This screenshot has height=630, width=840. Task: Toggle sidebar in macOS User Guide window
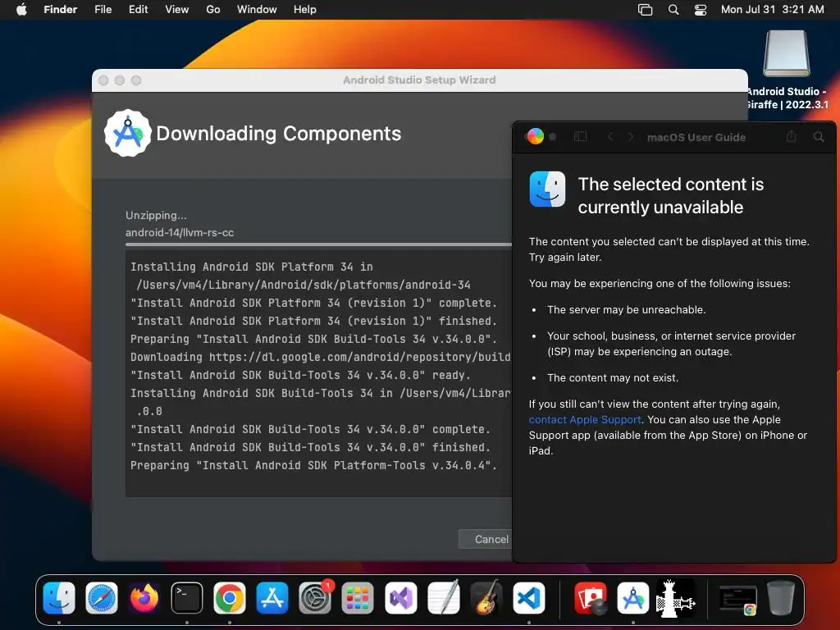coord(580,137)
